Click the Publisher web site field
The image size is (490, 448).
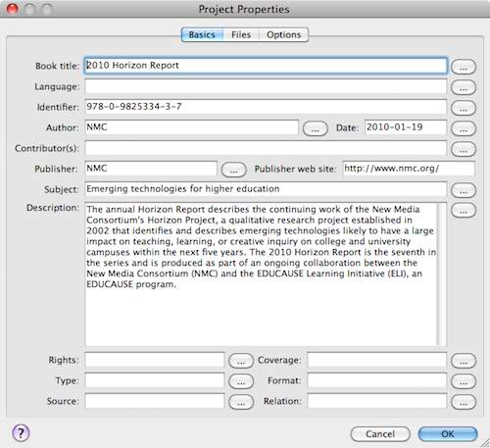409,169
